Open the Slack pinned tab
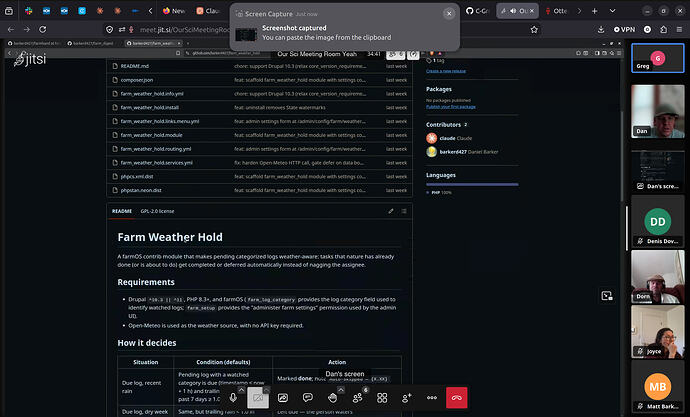The width and height of the screenshot is (690, 417). (29, 11)
